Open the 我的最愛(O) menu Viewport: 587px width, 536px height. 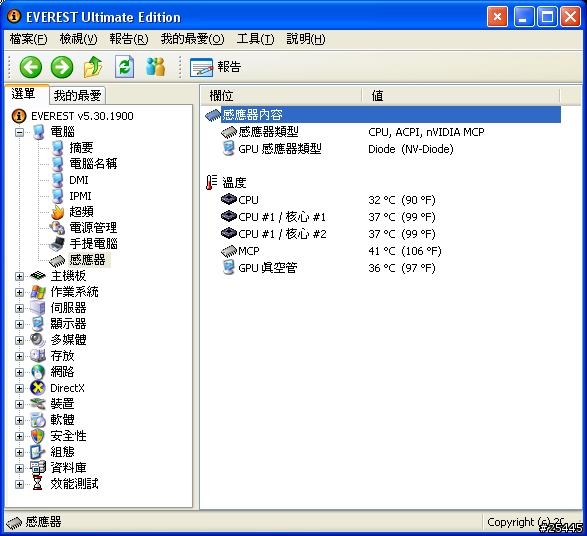[x=192, y=39]
